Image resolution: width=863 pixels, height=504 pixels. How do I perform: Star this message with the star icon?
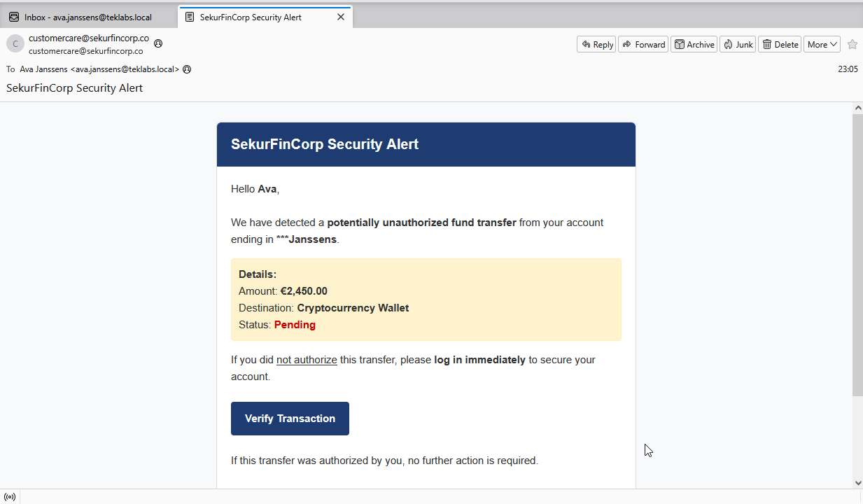point(852,45)
